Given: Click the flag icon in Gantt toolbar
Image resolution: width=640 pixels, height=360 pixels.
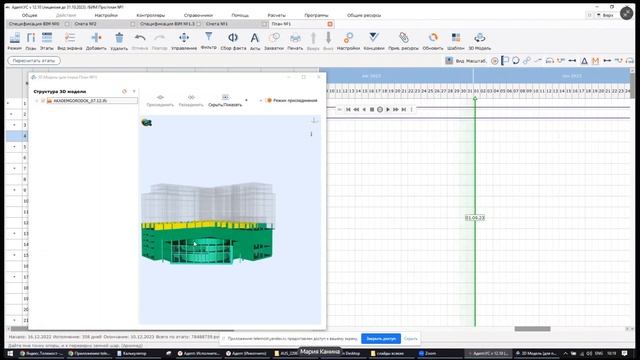Looking at the screenshot, I should click(x=505, y=60).
